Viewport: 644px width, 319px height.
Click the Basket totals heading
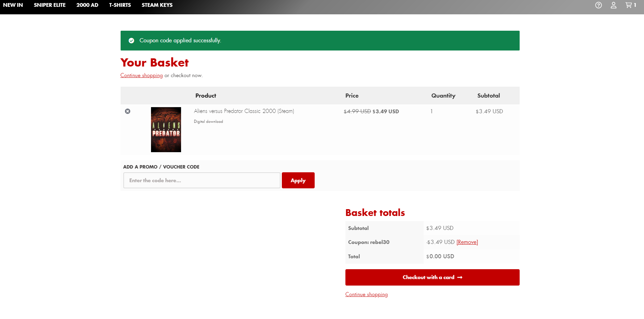(x=375, y=213)
